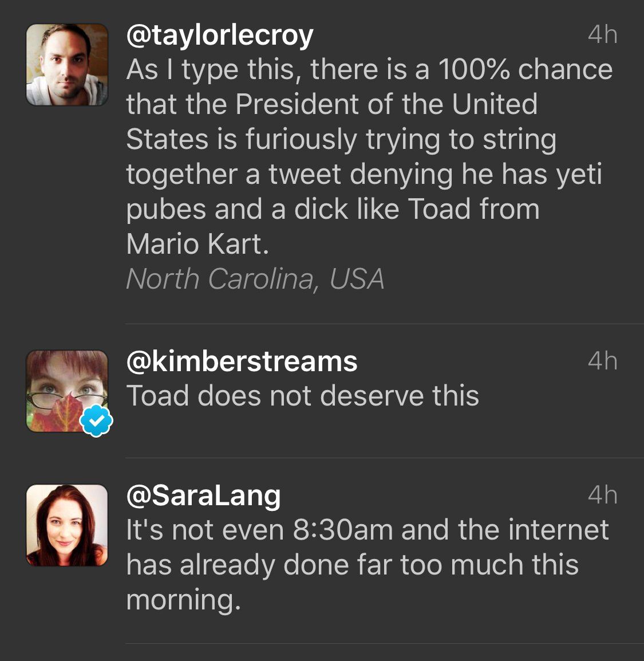Image resolution: width=644 pixels, height=661 pixels.
Task: Click the 4h timestamp on taylorlecroy's tweet
Action: (602, 36)
